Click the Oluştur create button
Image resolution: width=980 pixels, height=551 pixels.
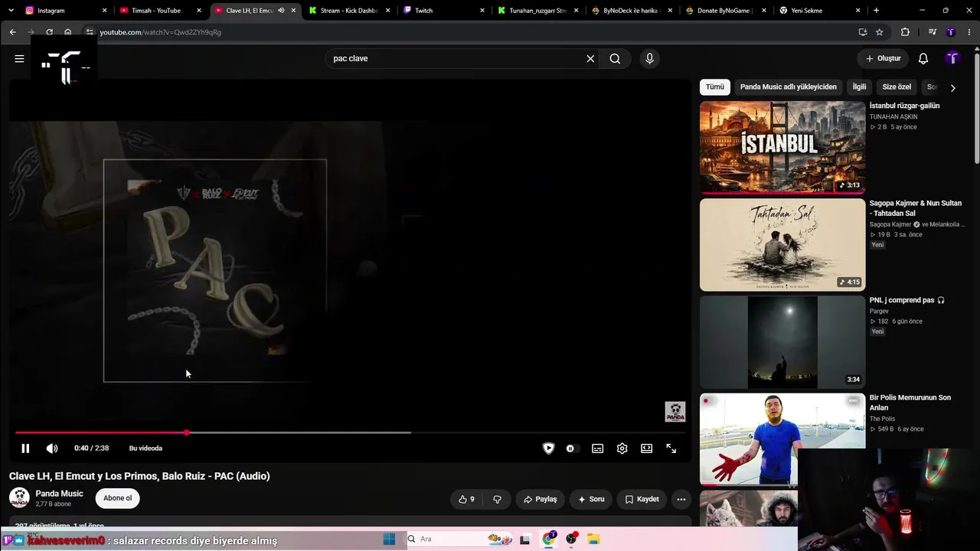click(883, 58)
